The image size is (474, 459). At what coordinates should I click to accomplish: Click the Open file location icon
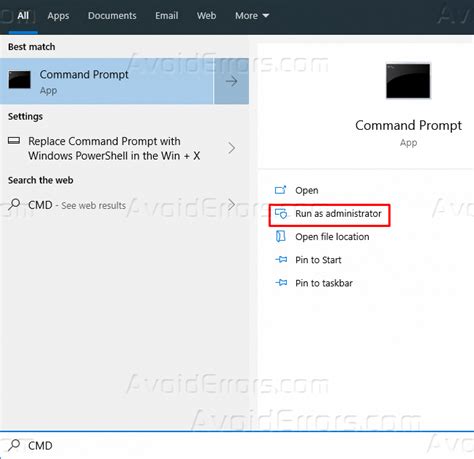point(281,236)
